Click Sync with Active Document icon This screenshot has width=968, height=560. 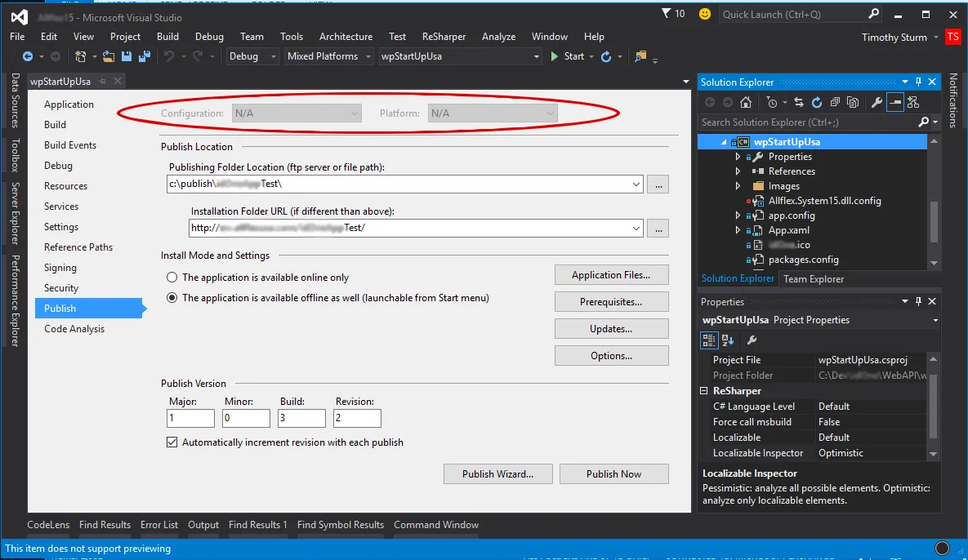tap(799, 102)
